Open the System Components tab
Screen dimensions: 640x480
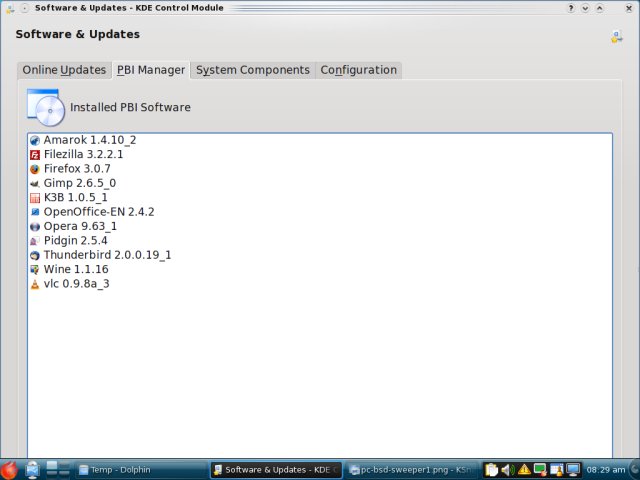253,70
